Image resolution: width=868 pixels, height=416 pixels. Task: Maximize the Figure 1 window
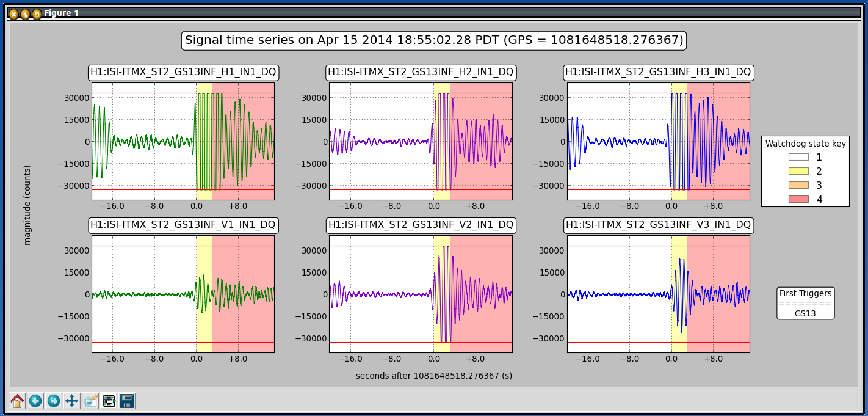coord(37,13)
